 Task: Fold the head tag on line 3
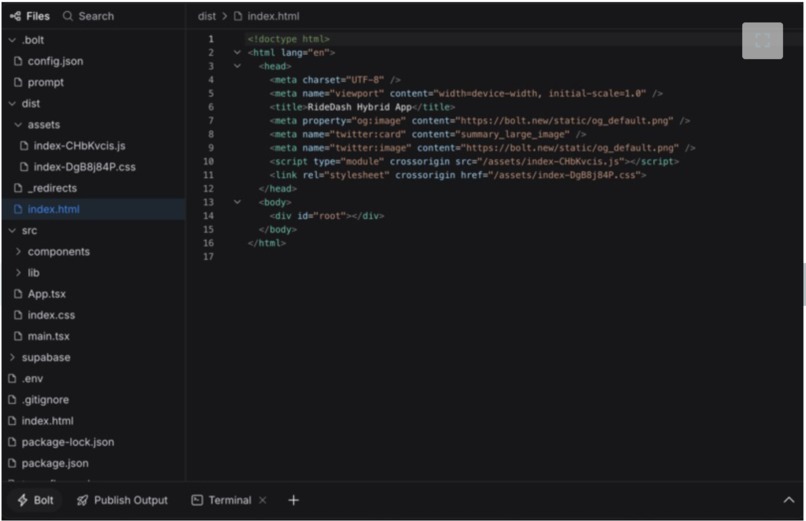pos(237,66)
